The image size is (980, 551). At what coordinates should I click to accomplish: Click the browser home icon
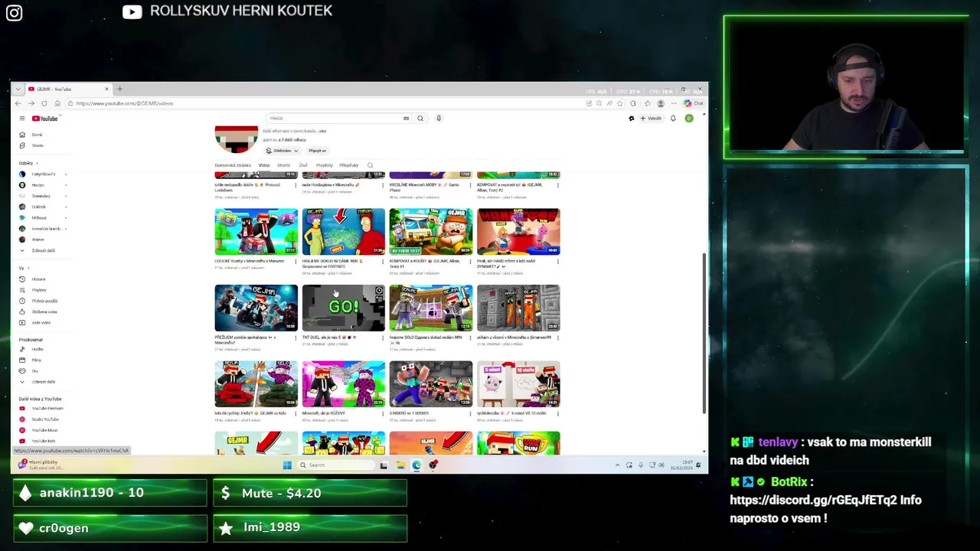(57, 103)
